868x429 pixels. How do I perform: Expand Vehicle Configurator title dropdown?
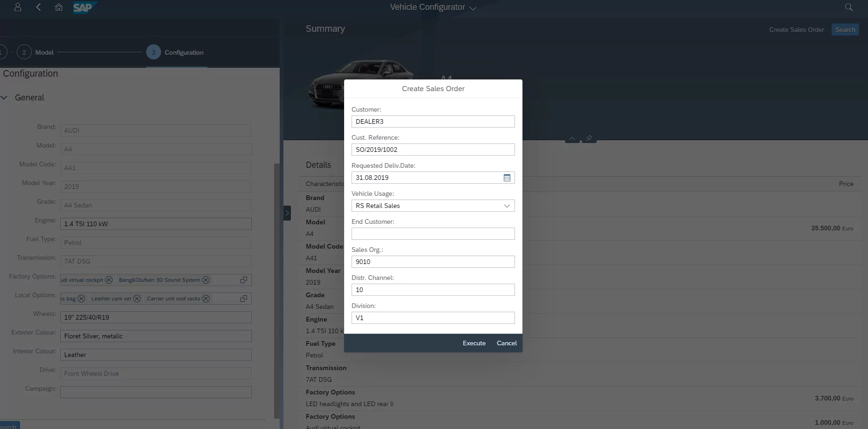(x=473, y=8)
